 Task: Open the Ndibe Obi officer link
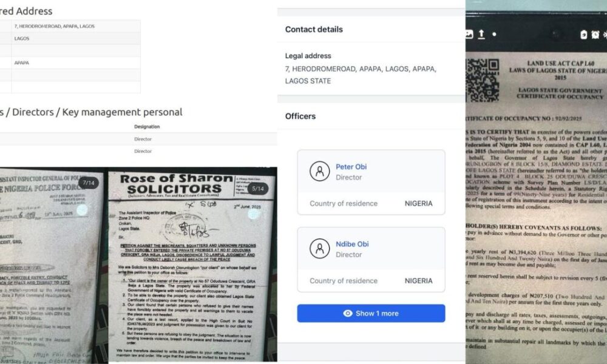tap(352, 244)
